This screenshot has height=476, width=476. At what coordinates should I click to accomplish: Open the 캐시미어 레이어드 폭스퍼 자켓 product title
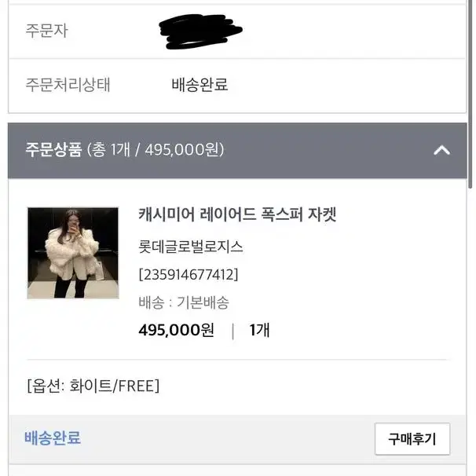point(237,214)
